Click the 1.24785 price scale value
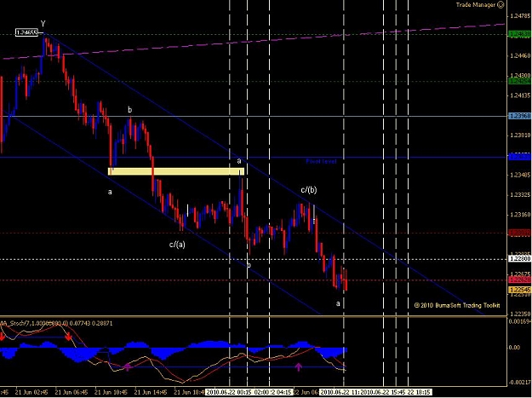 [x=520, y=15]
